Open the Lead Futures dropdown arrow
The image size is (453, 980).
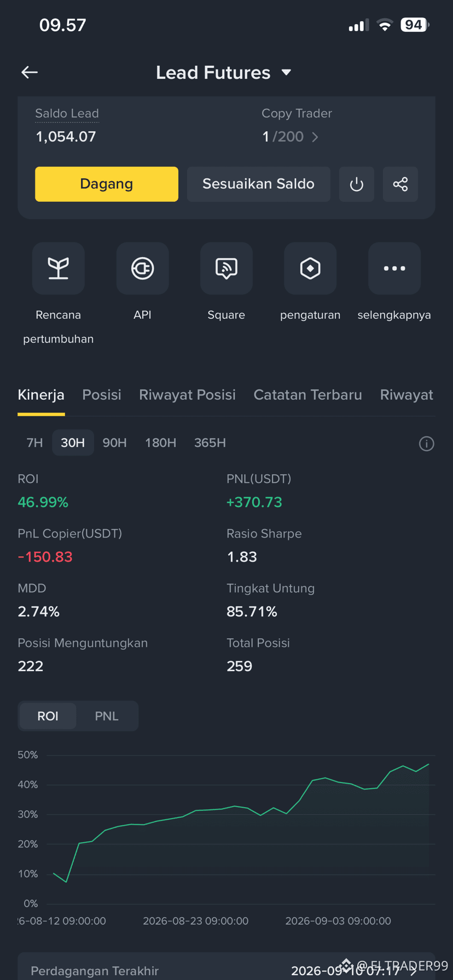[286, 72]
